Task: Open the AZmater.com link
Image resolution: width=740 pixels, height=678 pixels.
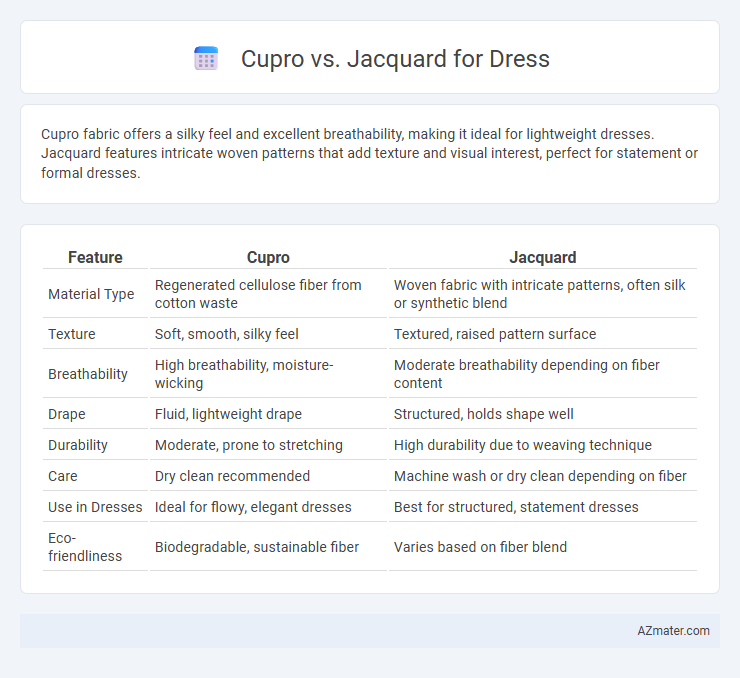Action: click(x=673, y=630)
